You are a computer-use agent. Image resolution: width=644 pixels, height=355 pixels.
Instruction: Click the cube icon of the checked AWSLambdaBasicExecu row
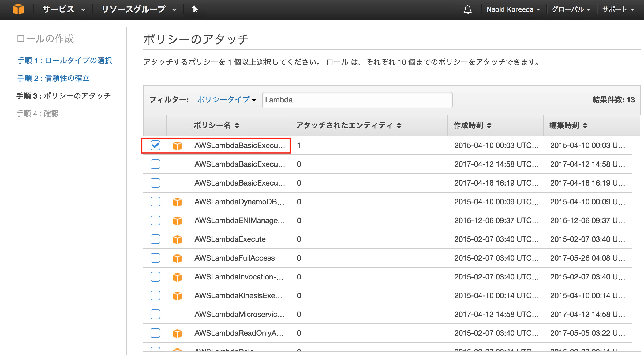[177, 146]
